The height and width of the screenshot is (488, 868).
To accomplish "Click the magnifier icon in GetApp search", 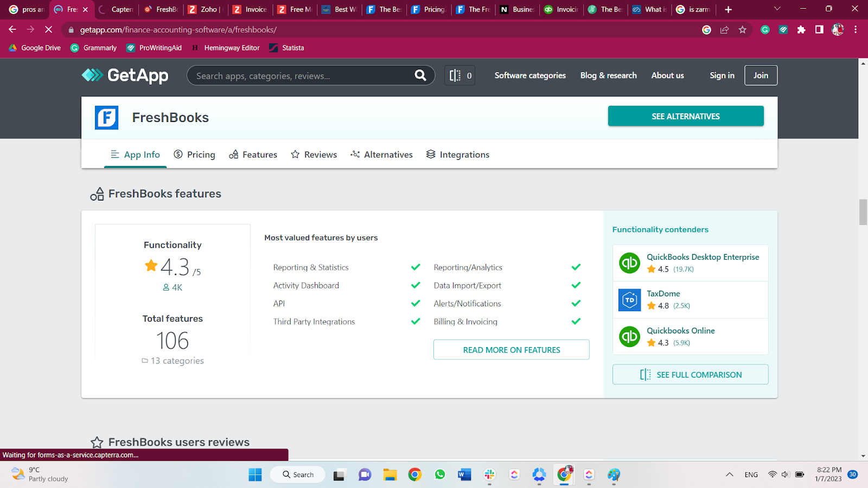I will 420,75.
